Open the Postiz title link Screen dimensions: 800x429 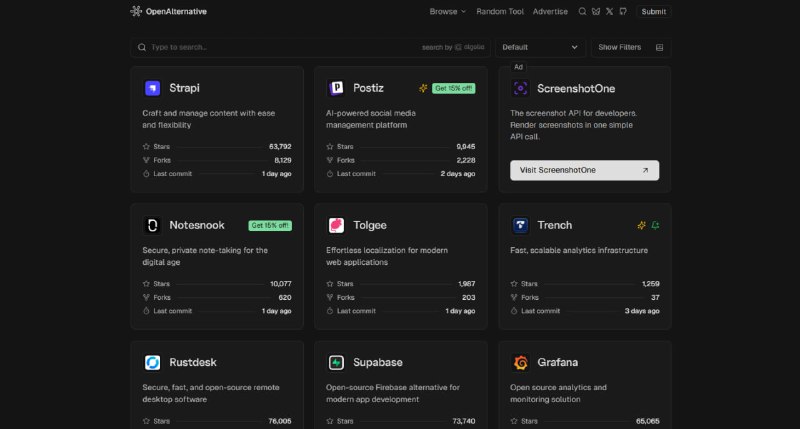tap(368, 88)
